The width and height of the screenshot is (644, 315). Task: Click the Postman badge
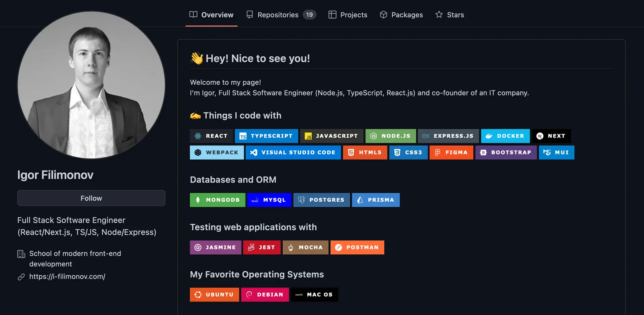click(x=357, y=247)
